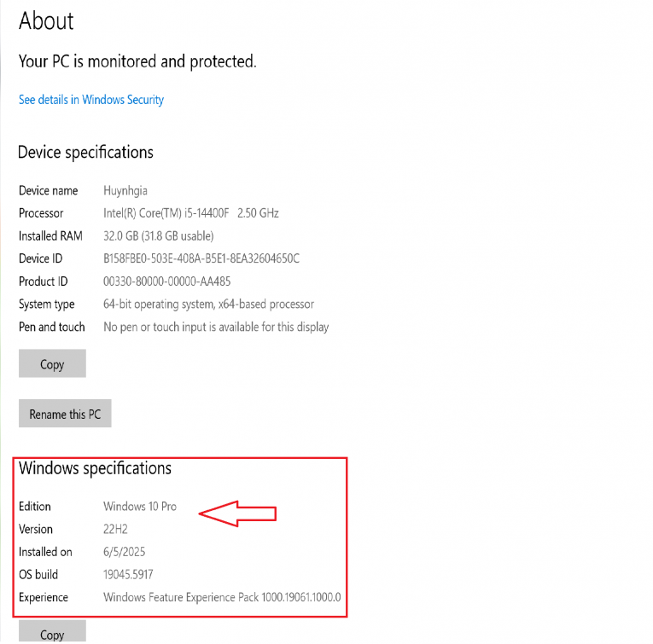Viewport: 653px width, 644px height.
Task: Select processor value Intel(R) Core(TM) i5-14400F
Action: 191,213
